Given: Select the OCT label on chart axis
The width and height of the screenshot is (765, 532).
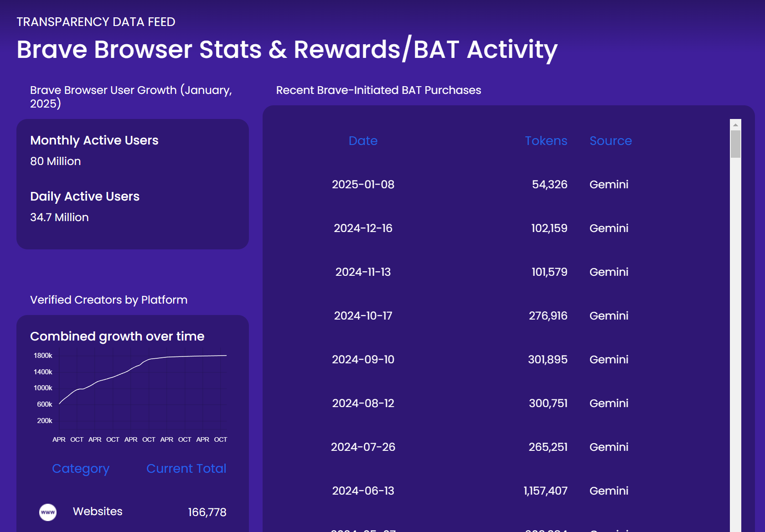Looking at the screenshot, I should [x=77, y=439].
